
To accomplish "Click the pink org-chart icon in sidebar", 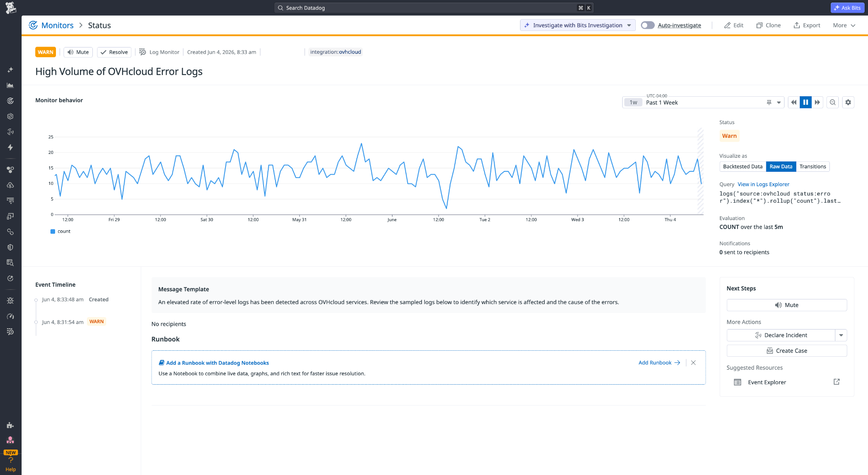I will pos(11,440).
